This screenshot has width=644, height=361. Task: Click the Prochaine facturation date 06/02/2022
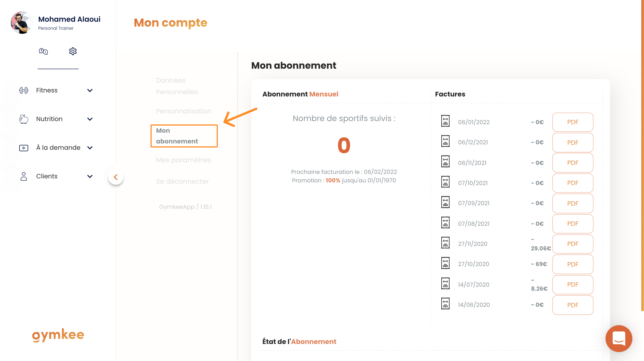380,172
